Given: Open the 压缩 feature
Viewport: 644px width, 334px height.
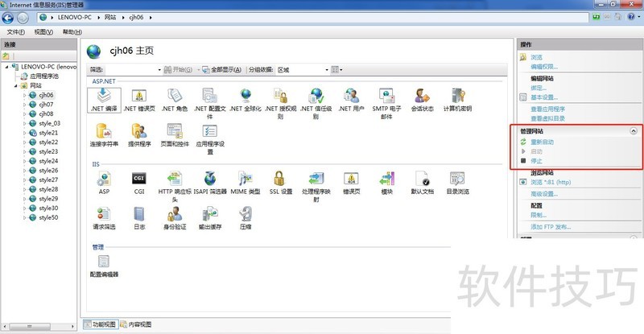Looking at the screenshot, I should [246, 218].
